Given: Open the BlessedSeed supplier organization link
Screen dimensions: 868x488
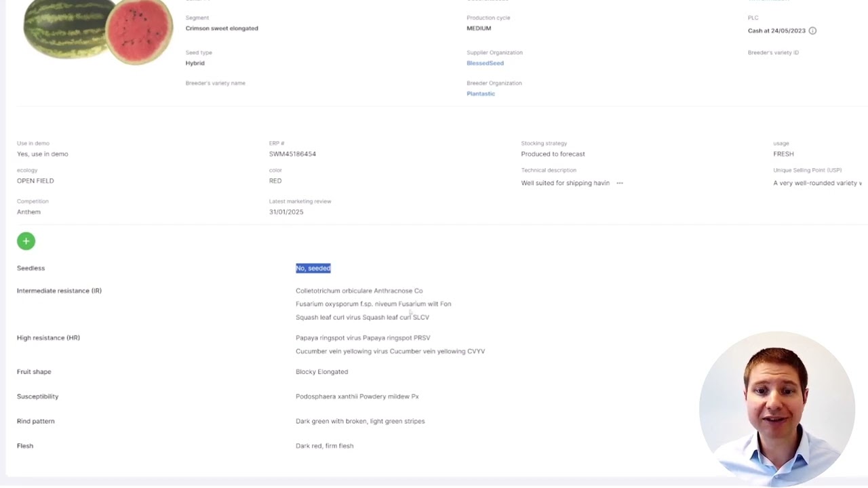Looking at the screenshot, I should (x=485, y=63).
